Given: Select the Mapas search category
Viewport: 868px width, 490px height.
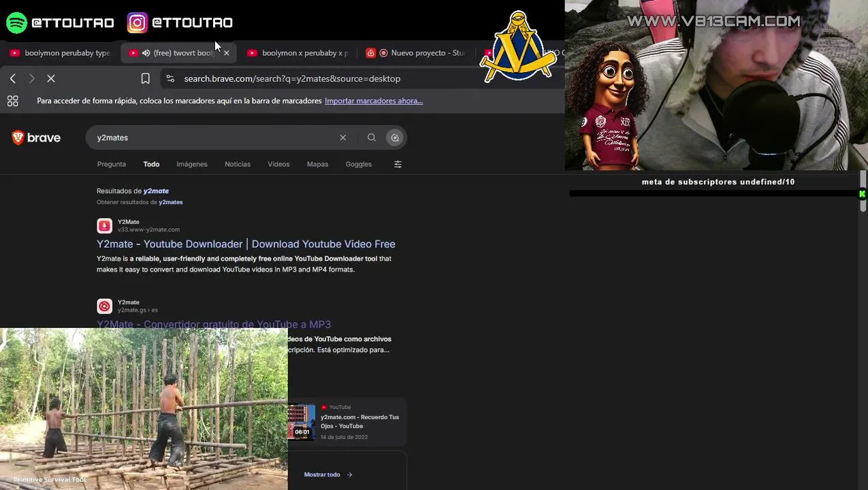Looking at the screenshot, I should (317, 164).
